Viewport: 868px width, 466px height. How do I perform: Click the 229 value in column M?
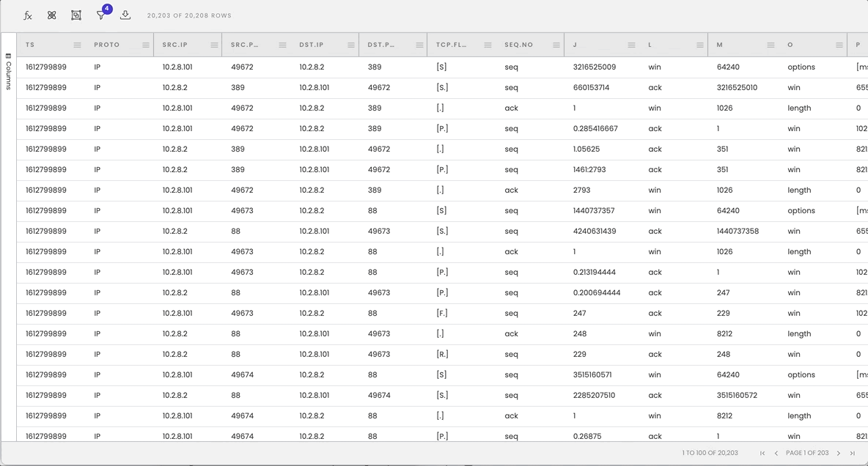click(724, 313)
